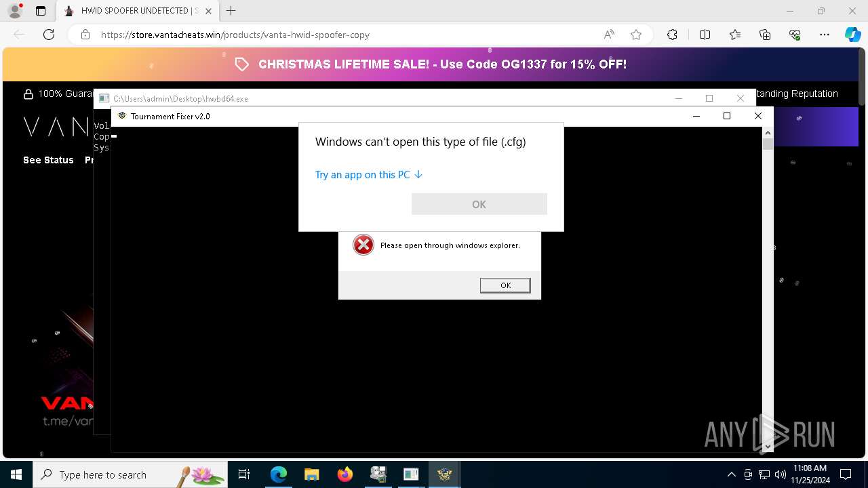This screenshot has height=488, width=868.
Task: Open File Explorer from the taskbar
Action: click(x=311, y=474)
